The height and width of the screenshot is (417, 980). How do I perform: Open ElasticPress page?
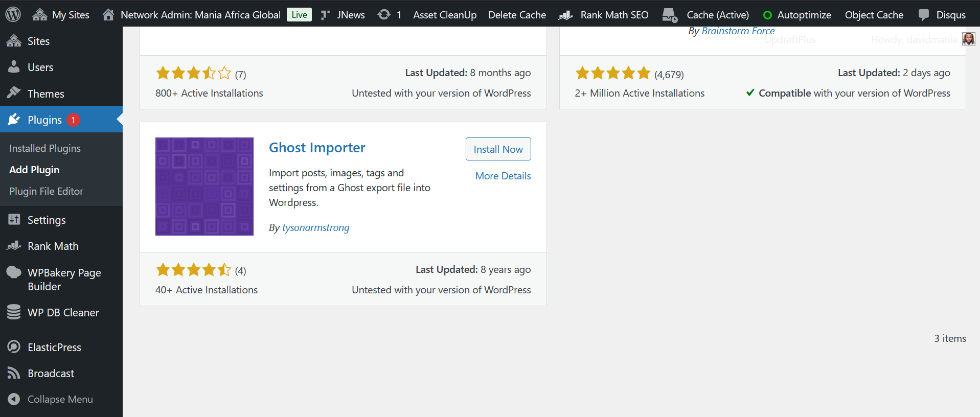pos(54,347)
